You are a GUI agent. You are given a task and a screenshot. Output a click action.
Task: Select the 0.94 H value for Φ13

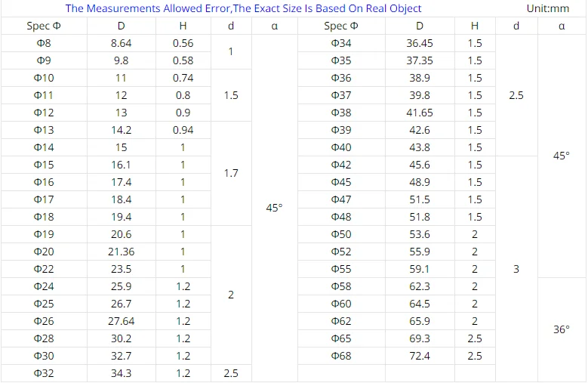[x=183, y=130]
